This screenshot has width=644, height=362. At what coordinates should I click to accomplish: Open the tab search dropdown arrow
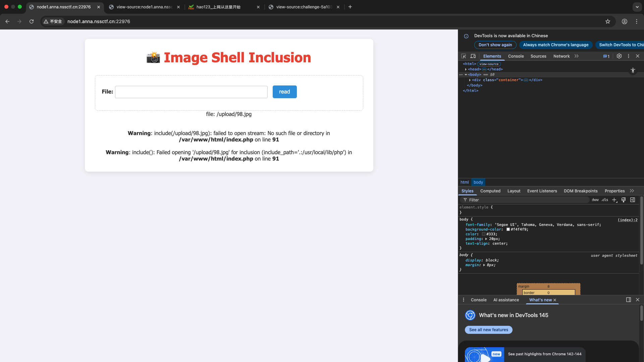(637, 7)
